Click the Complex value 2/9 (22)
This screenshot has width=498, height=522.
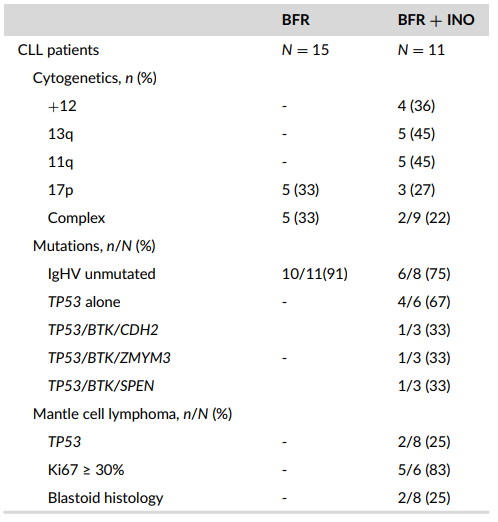424,218
